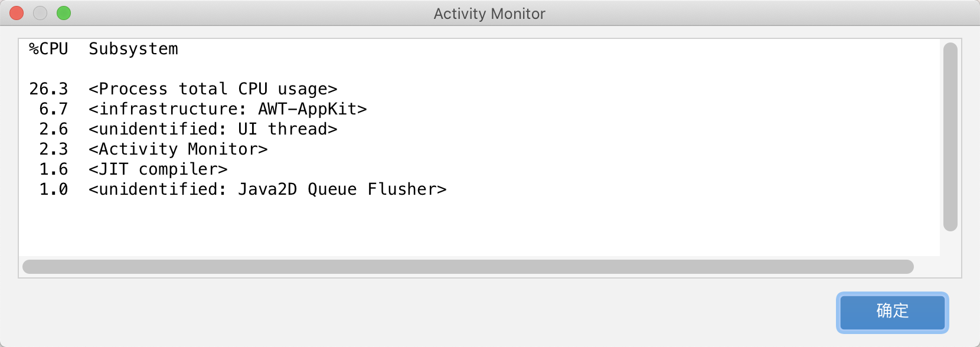
Task: Click the unidentified: UI thread entry
Action: pyautogui.click(x=213, y=129)
